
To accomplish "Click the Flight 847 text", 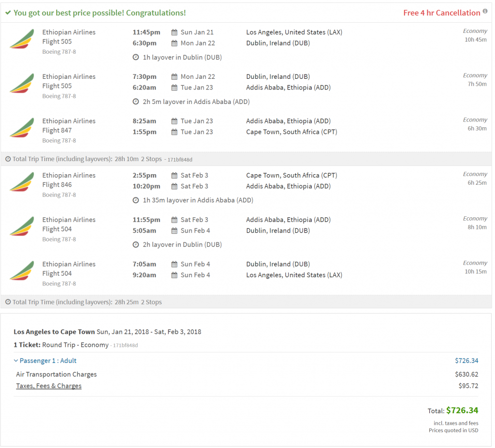I will coord(57,131).
